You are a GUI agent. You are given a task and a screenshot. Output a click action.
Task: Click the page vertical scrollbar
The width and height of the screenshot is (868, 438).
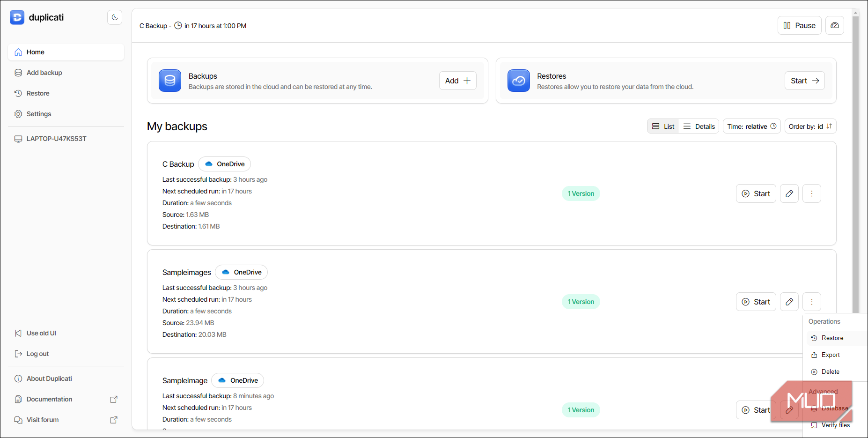[855, 164]
